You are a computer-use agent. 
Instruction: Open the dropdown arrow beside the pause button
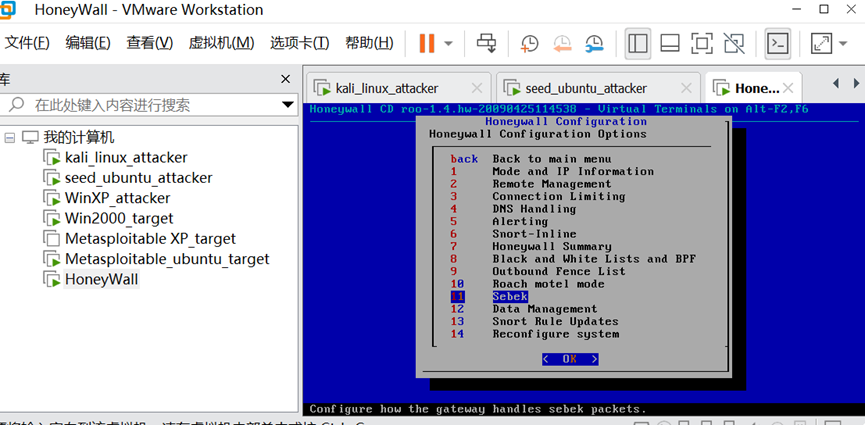click(x=448, y=43)
